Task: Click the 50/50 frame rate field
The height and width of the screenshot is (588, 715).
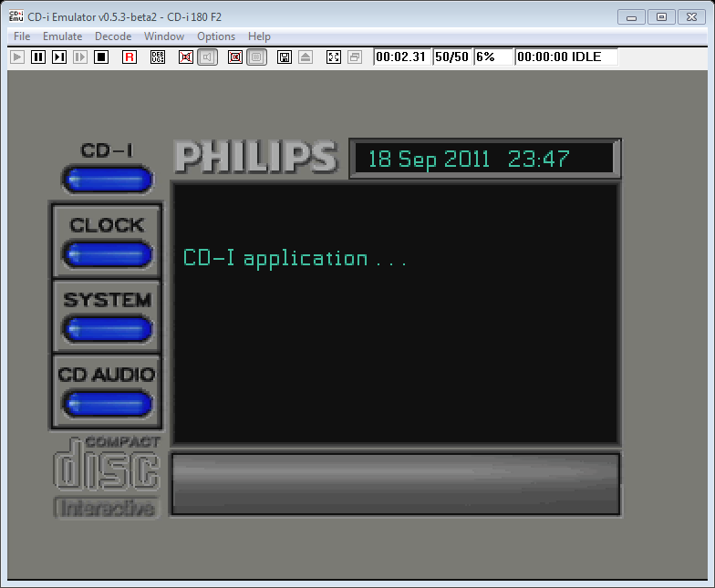Action: [x=452, y=57]
